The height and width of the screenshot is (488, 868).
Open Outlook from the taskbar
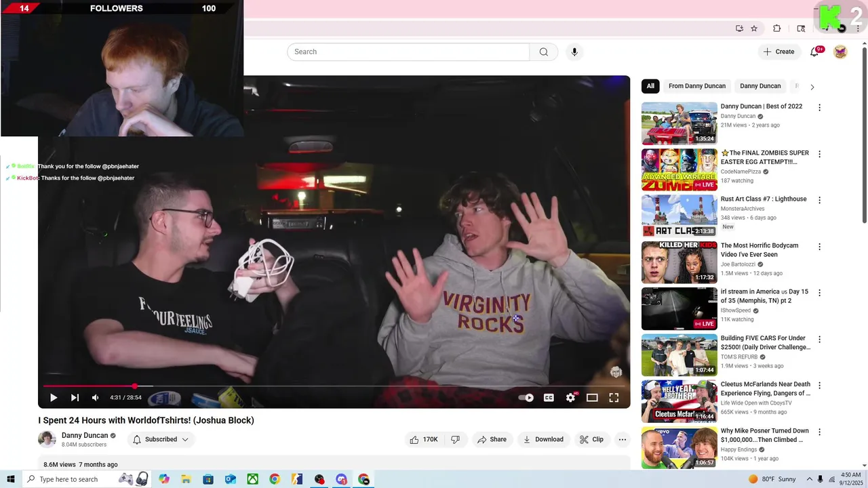(x=231, y=479)
